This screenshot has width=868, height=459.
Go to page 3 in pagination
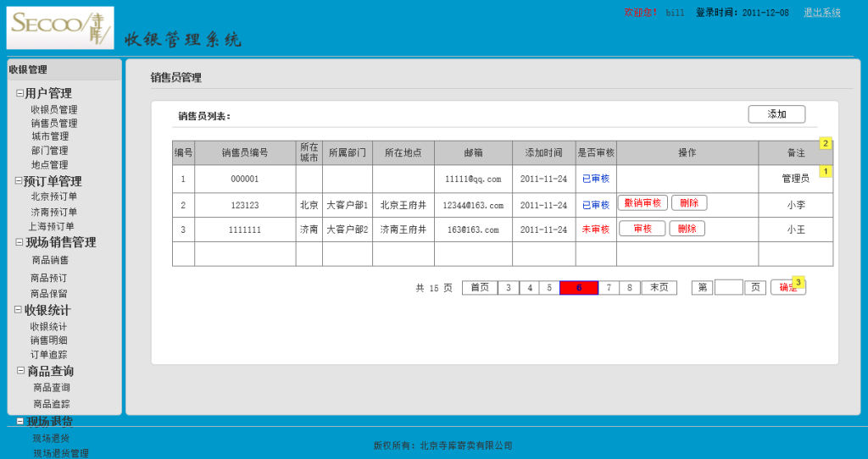509,288
